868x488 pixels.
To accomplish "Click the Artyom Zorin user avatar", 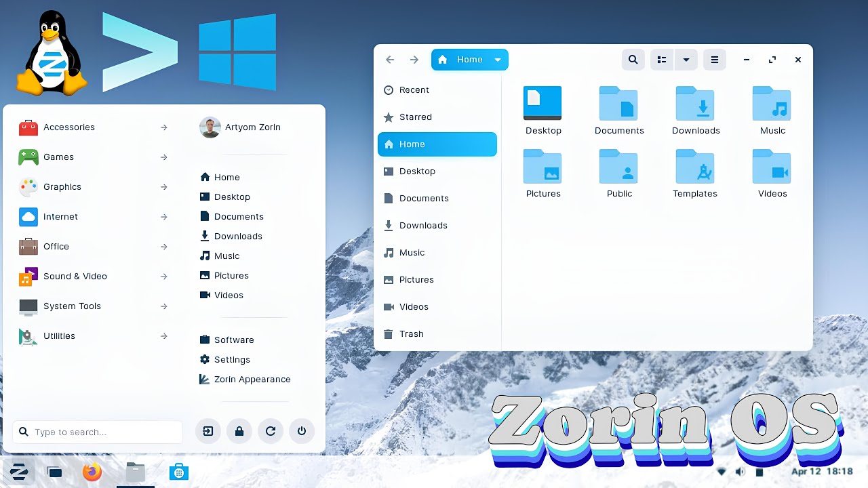I will pos(210,127).
